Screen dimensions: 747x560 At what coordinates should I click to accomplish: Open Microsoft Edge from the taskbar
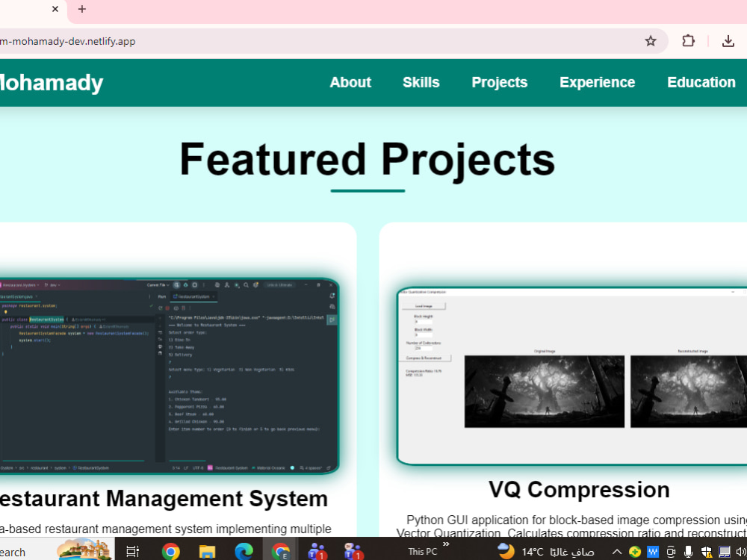[x=244, y=552]
